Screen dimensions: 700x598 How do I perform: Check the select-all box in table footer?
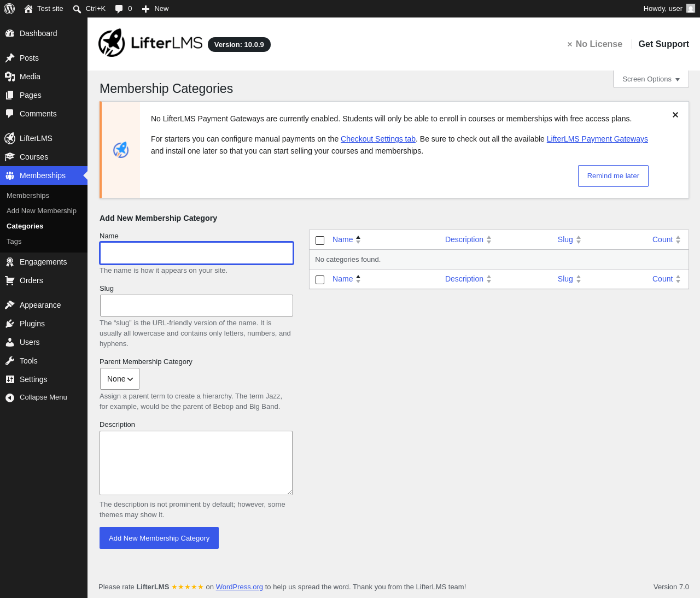click(320, 280)
